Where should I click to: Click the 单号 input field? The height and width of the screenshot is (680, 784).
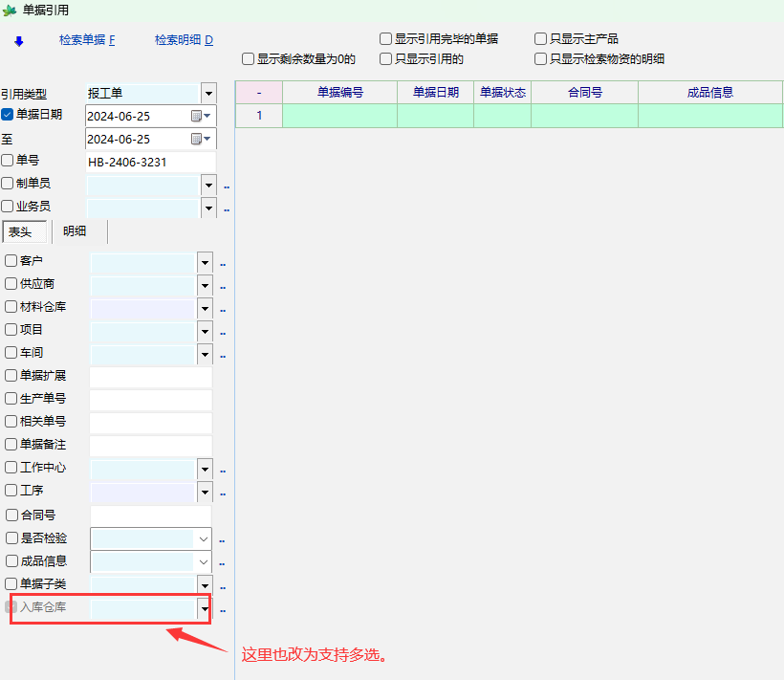point(150,163)
